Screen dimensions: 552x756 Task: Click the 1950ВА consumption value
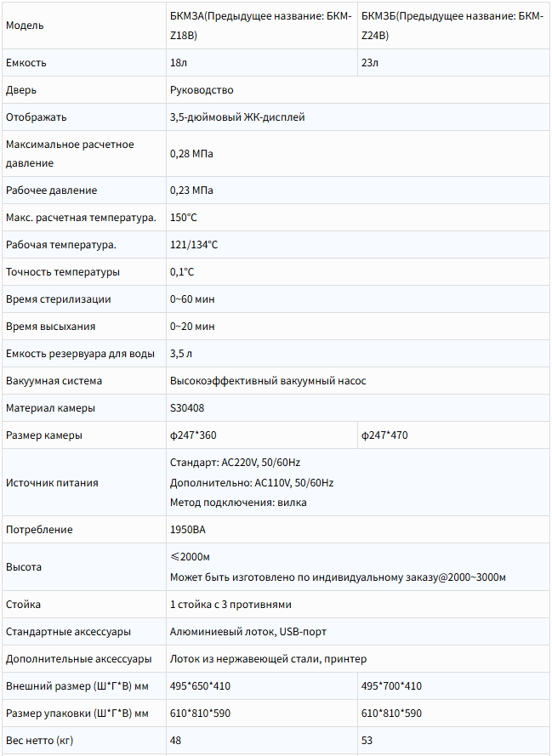tap(187, 530)
